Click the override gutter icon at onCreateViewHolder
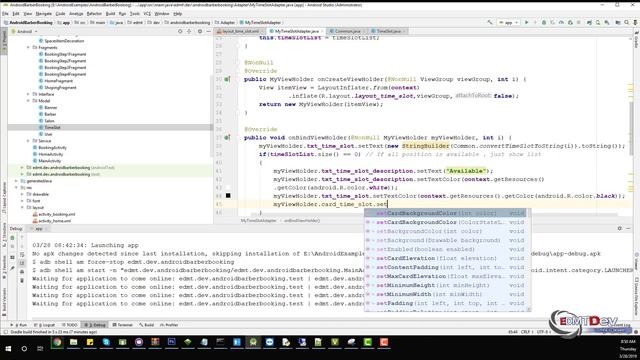Screen dimensions: 640x360 [227, 79]
